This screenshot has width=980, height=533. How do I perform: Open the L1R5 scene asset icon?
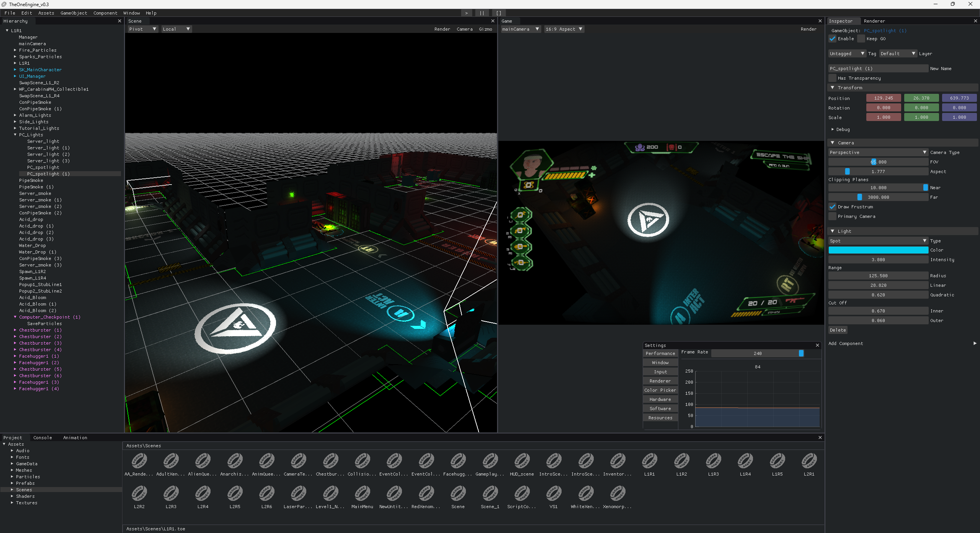pos(777,461)
